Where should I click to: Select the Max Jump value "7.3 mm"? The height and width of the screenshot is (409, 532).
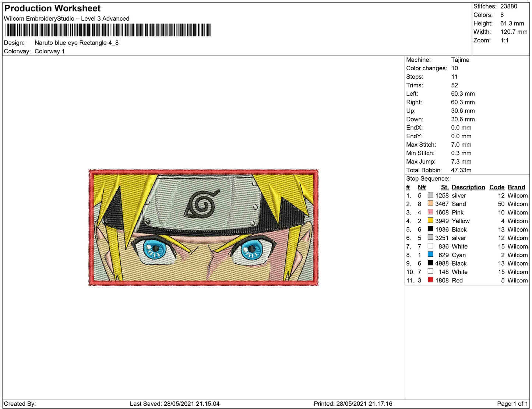click(x=461, y=162)
